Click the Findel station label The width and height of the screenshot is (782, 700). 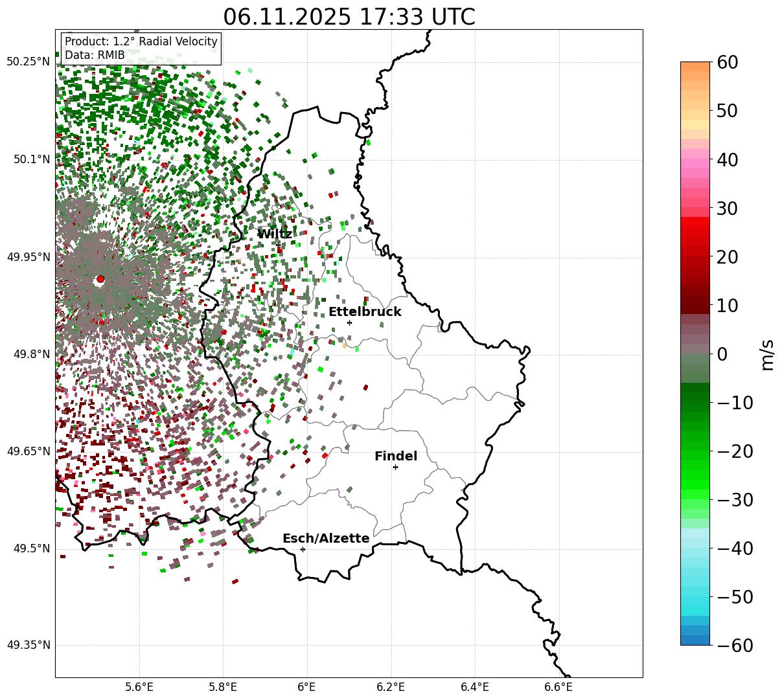point(396,456)
